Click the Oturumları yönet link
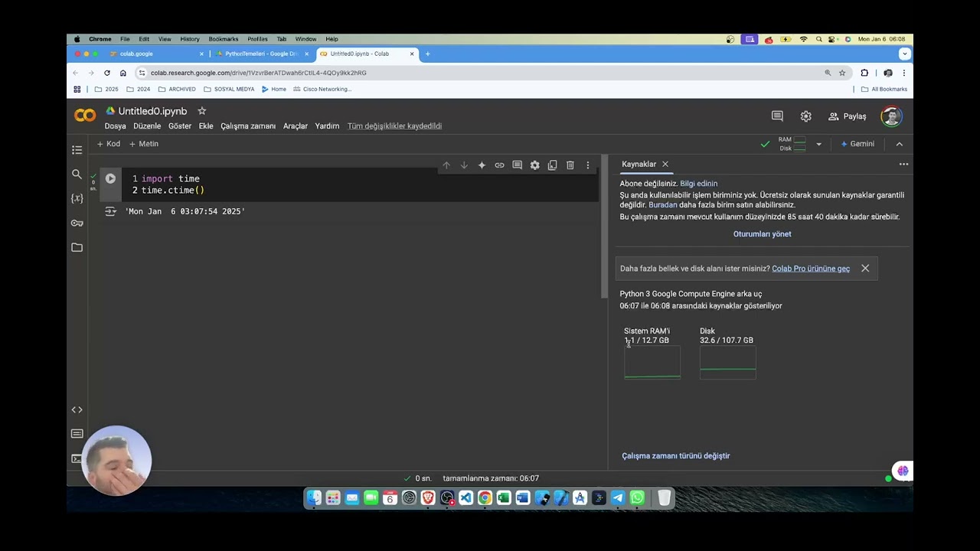 (763, 234)
